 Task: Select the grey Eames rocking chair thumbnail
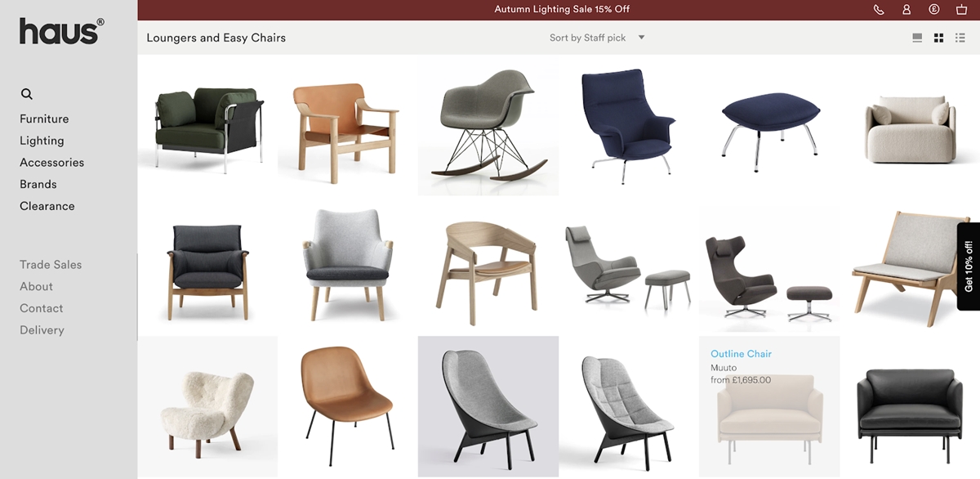pos(488,125)
